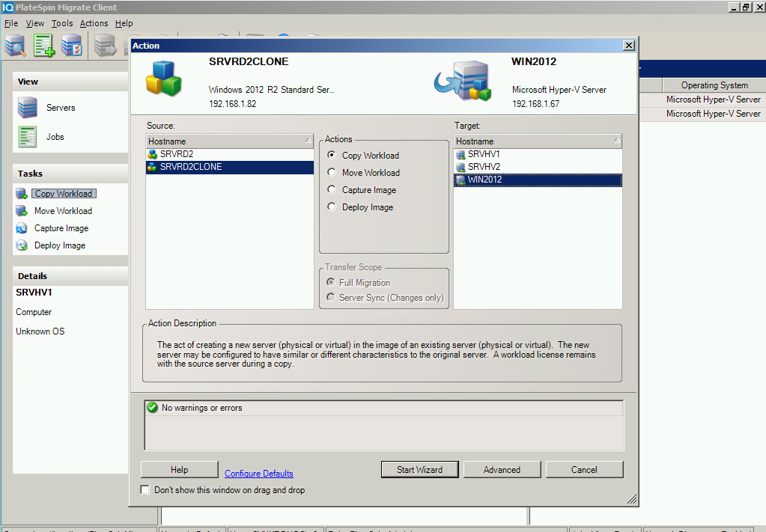Image resolution: width=766 pixels, height=532 pixels.
Task: Open the Actions menu
Action: coord(94,23)
